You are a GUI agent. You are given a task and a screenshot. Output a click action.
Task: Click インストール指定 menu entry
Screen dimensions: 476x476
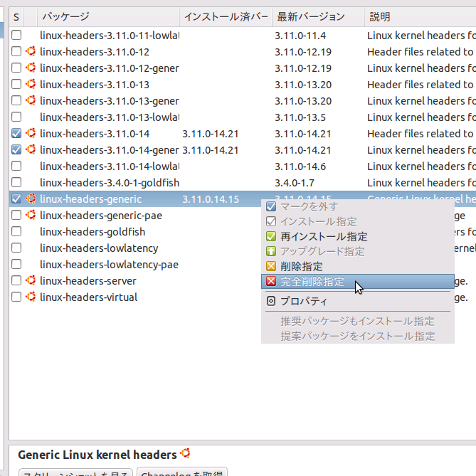click(x=358, y=221)
